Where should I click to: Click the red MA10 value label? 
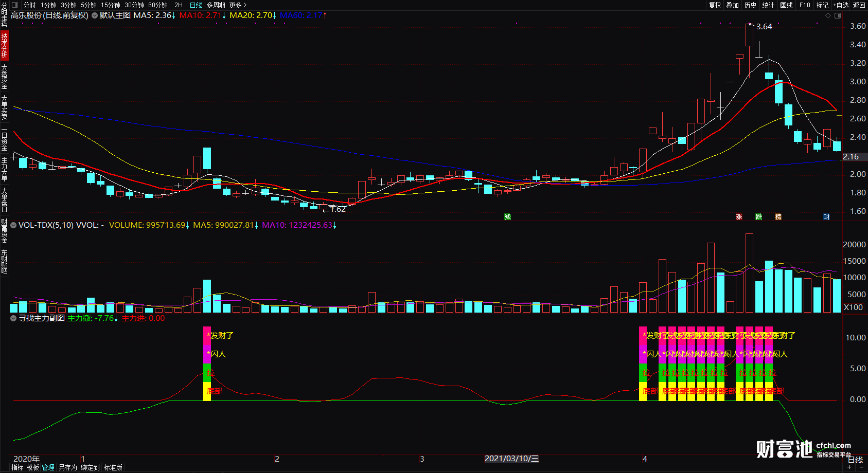pos(203,15)
